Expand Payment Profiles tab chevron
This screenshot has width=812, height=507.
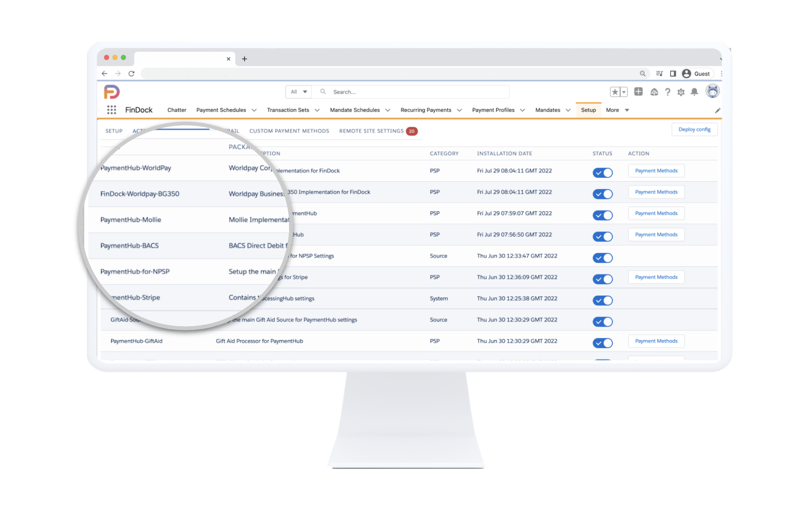point(522,110)
